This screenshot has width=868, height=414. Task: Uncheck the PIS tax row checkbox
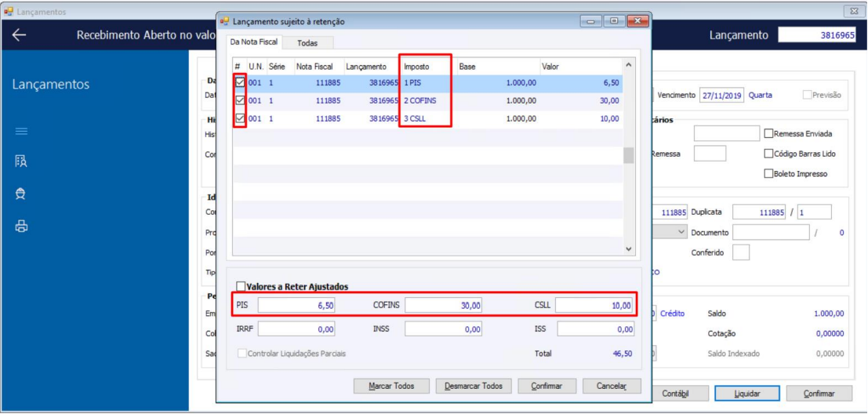coord(240,83)
